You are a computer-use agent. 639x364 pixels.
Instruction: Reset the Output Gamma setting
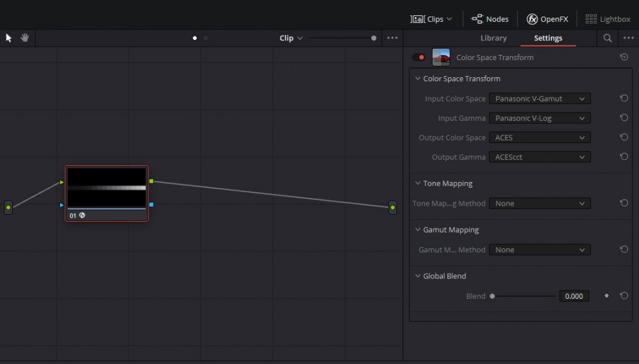(624, 157)
